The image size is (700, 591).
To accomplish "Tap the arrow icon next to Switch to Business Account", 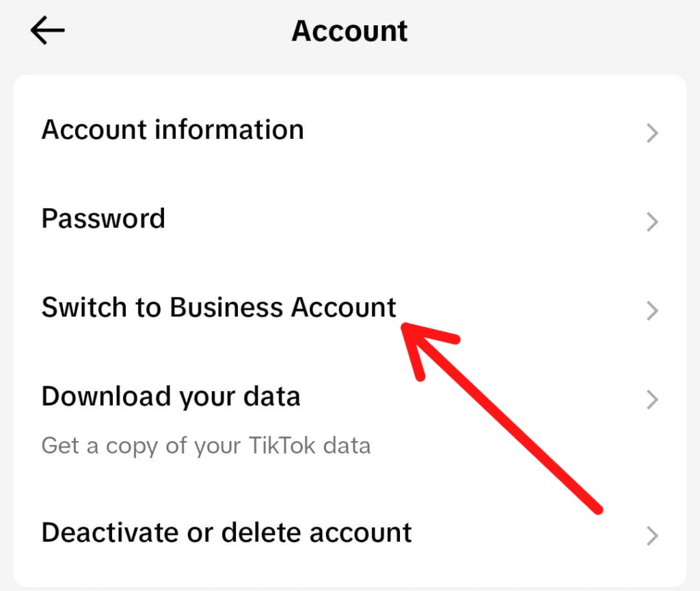I will pyautogui.click(x=652, y=311).
